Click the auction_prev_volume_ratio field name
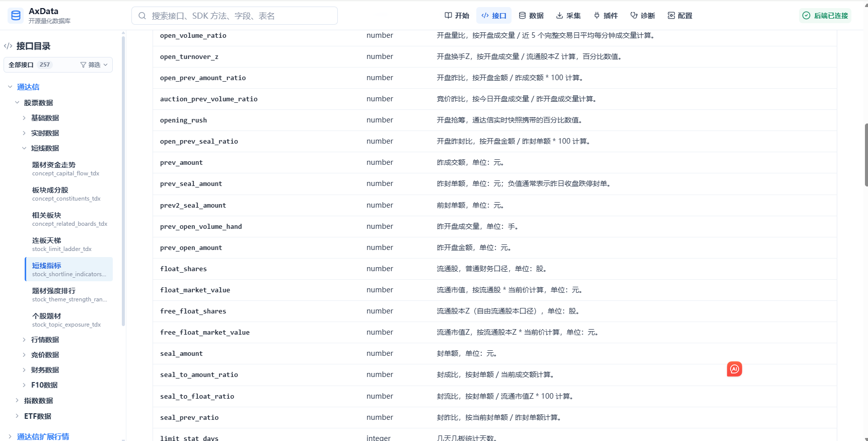 (208, 99)
